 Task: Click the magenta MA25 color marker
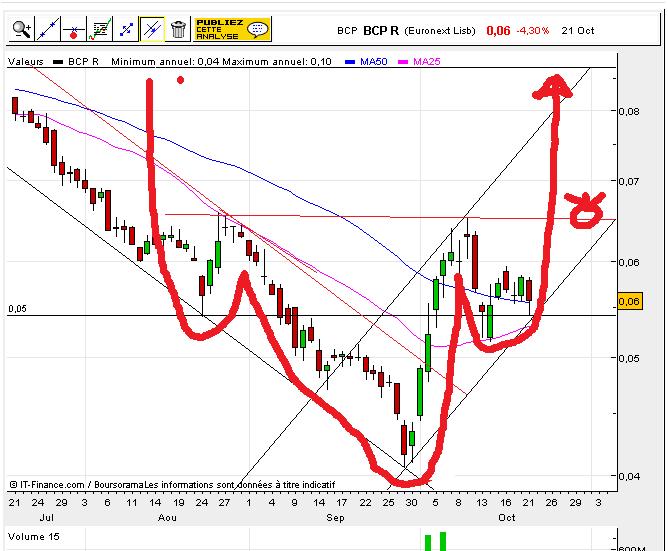point(403,62)
